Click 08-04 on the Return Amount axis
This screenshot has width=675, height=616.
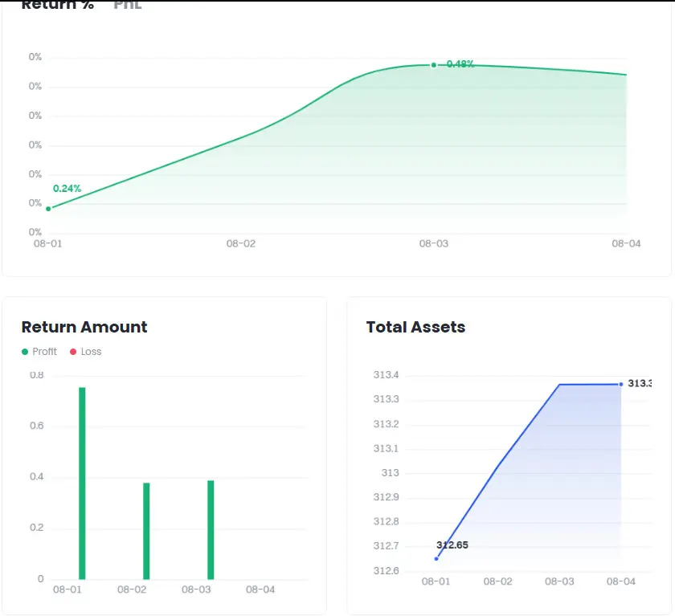click(260, 589)
